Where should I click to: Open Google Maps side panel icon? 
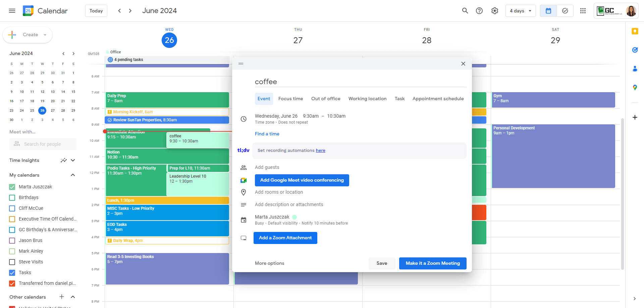[635, 87]
